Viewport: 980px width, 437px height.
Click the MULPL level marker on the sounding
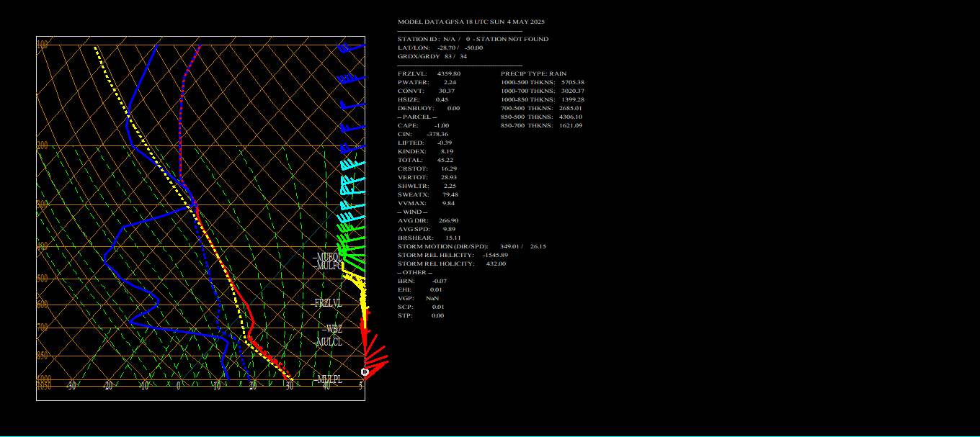pyautogui.click(x=329, y=379)
